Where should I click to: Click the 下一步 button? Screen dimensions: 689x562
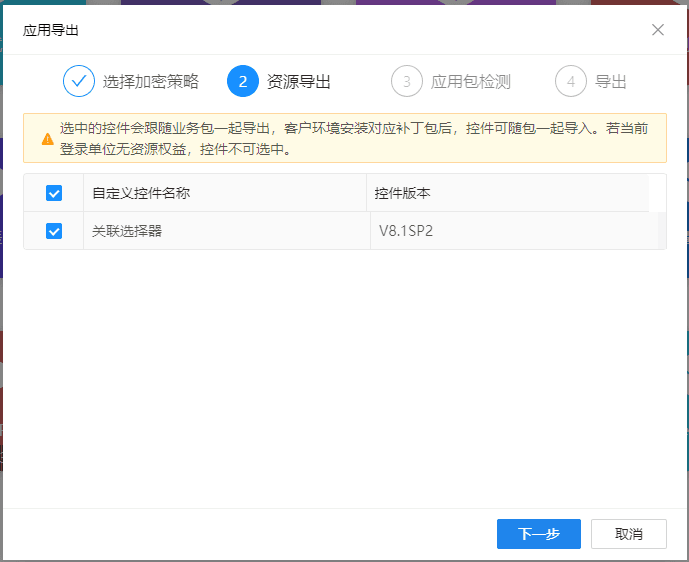tap(539, 534)
